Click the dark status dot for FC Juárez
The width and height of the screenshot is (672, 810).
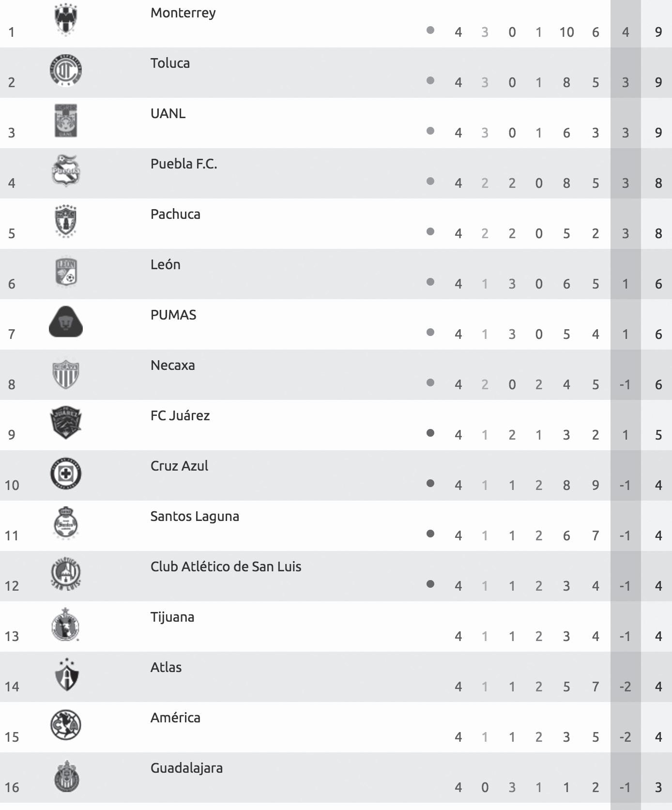(430, 433)
